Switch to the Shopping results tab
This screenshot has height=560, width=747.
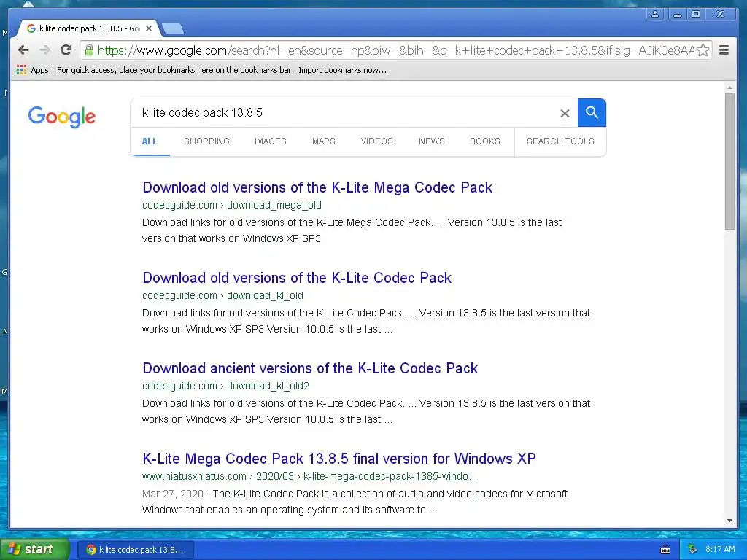coord(206,141)
